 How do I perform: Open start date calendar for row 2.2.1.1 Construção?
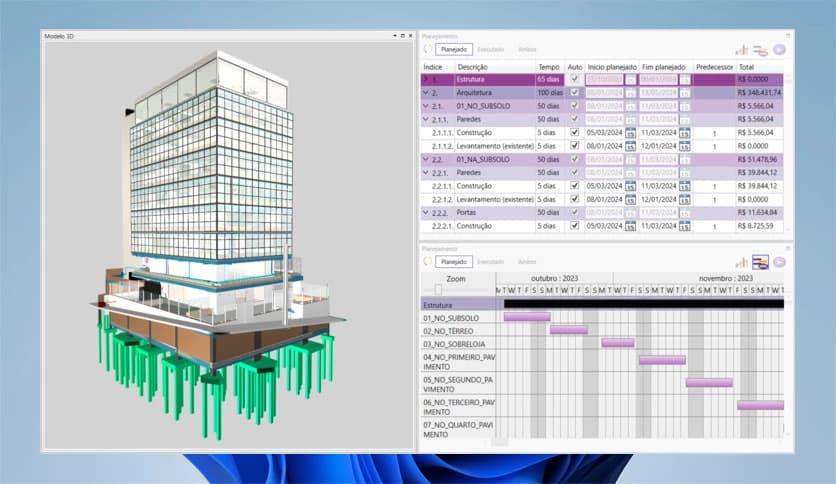click(631, 186)
